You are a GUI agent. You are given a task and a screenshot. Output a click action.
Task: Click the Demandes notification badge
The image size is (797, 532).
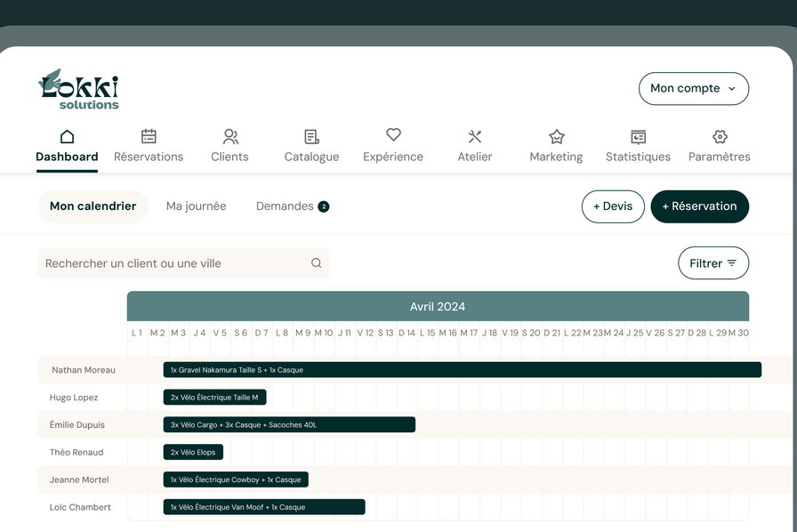pos(323,206)
